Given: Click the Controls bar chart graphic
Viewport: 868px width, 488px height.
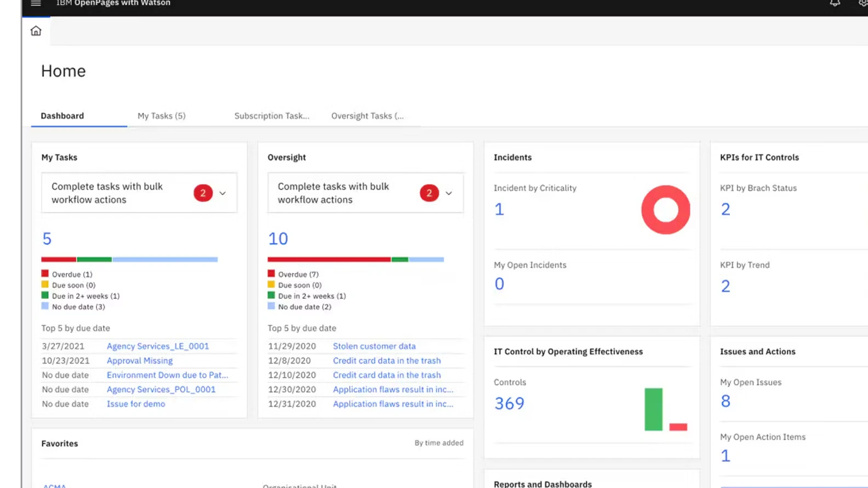Looking at the screenshot, I should pos(665,410).
